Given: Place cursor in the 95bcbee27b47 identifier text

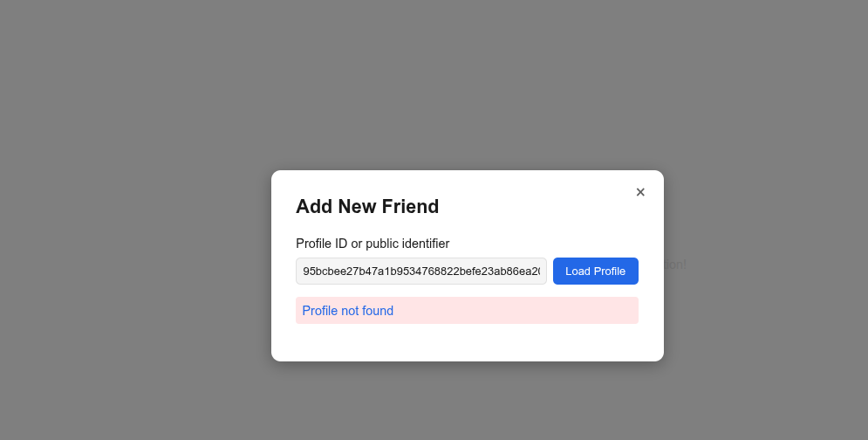Looking at the screenshot, I should pos(421,271).
